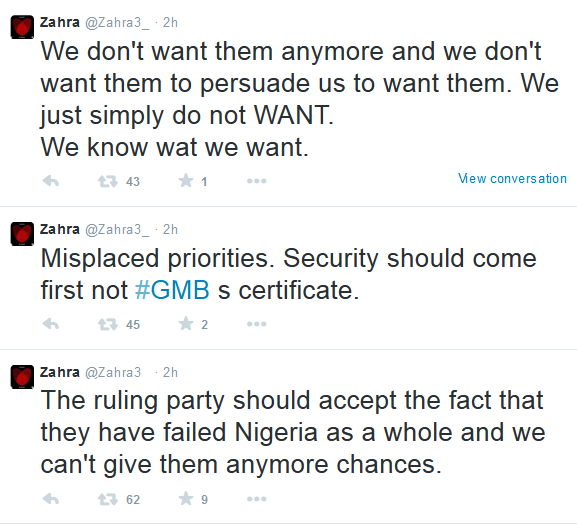Favorite the tweet with 1 star
The height and width of the screenshot is (524, 577).
tap(186, 181)
